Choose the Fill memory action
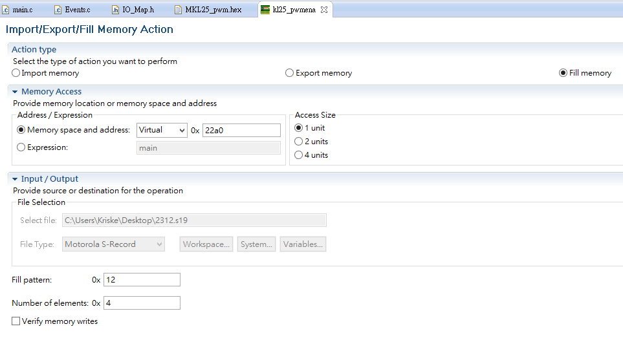Image resolution: width=623 pixels, height=364 pixels. pos(563,73)
